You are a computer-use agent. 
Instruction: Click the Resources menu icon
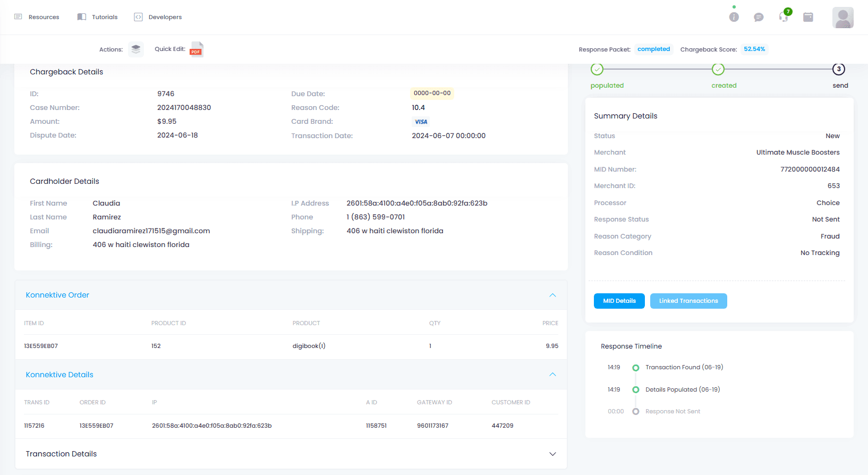click(18, 17)
